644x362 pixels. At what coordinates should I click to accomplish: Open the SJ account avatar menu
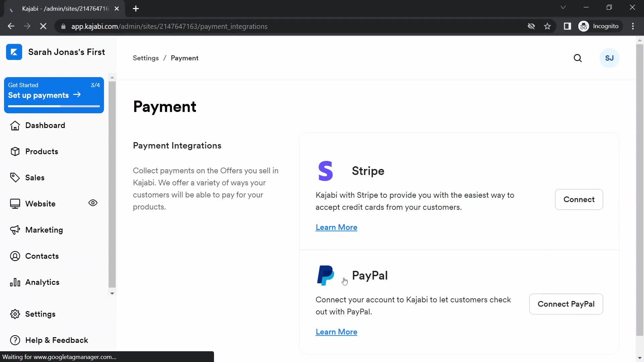pyautogui.click(x=609, y=58)
